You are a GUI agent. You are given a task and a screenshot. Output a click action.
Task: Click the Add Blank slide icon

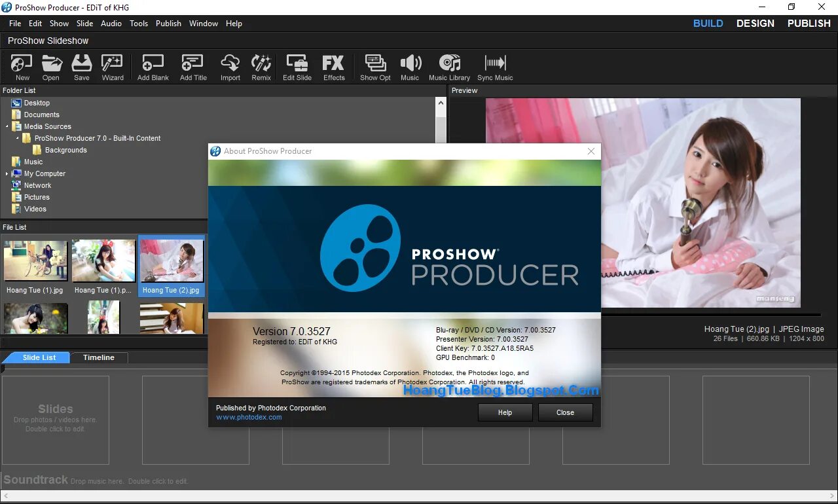(153, 67)
